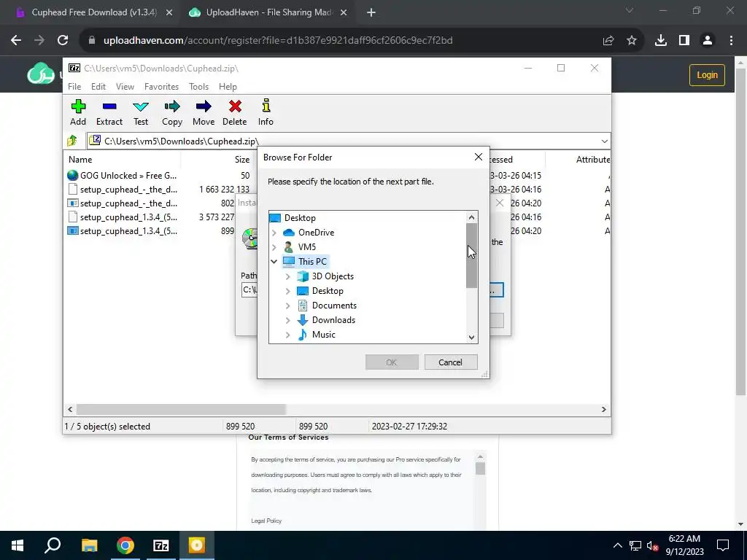This screenshot has width=747, height=560.
Task: Click the Move toolbar icon
Action: pos(204,112)
